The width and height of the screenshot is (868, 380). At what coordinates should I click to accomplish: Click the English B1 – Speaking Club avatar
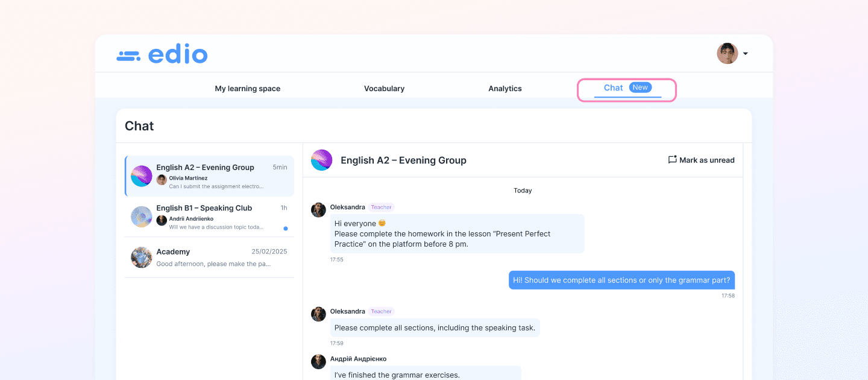(x=141, y=217)
